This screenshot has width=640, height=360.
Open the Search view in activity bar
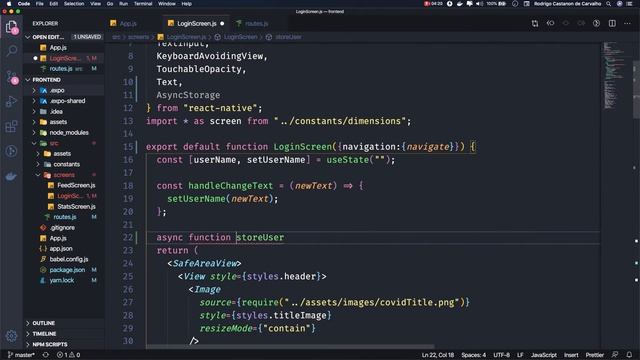point(11,51)
